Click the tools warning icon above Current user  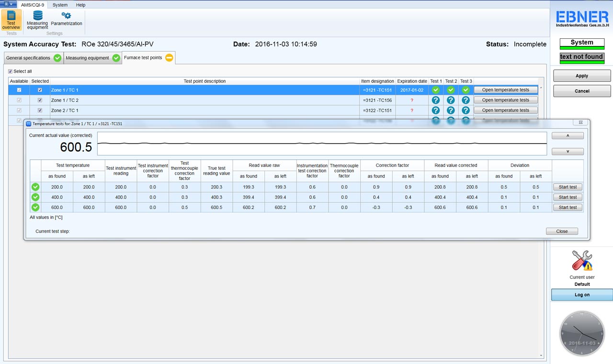click(582, 260)
